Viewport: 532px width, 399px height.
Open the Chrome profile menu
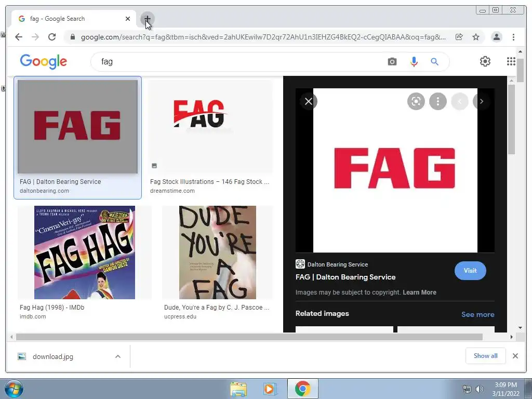pos(496,37)
